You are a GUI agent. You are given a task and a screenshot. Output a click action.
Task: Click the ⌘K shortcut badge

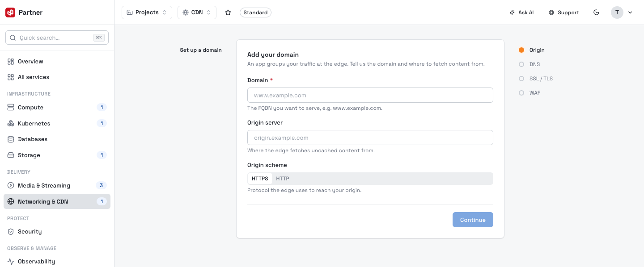[x=99, y=38]
